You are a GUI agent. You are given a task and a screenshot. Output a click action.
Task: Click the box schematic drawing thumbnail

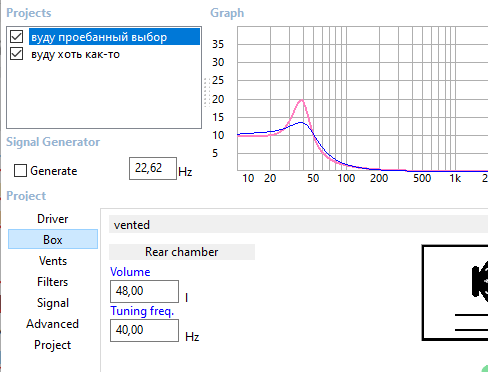455,293
